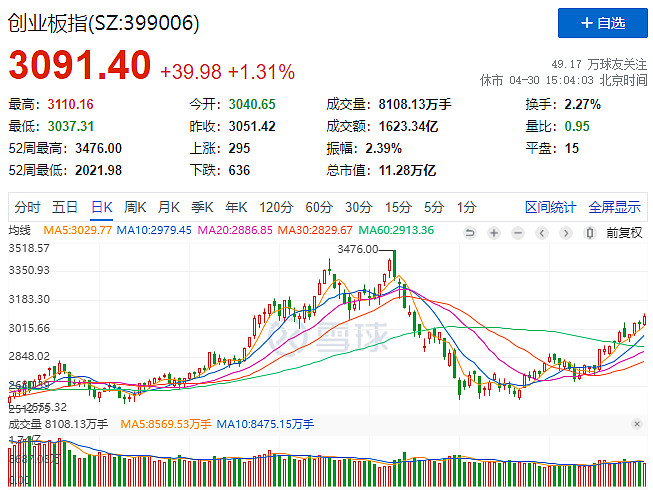Select the 季K chart tab
The height and width of the screenshot is (490, 653).
click(202, 207)
